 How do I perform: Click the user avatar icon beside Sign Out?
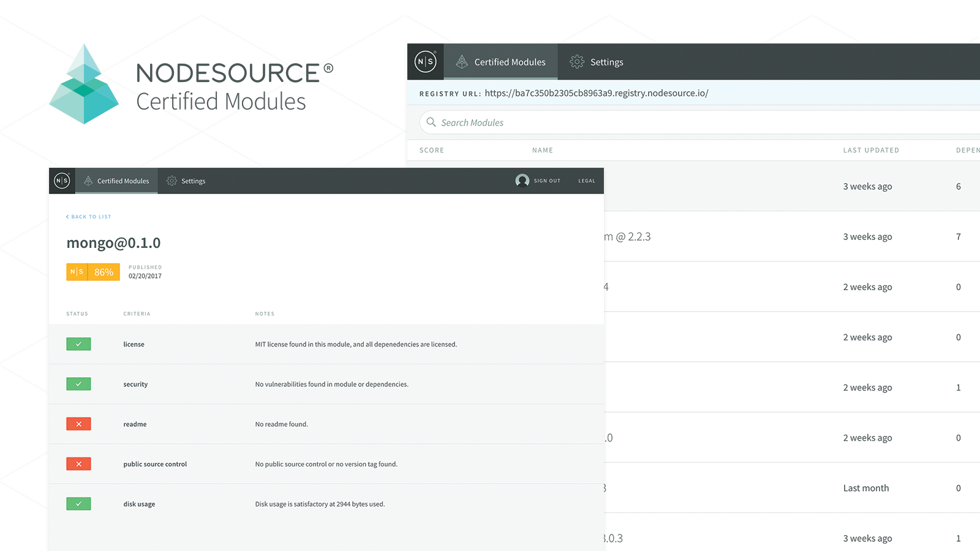[522, 181]
